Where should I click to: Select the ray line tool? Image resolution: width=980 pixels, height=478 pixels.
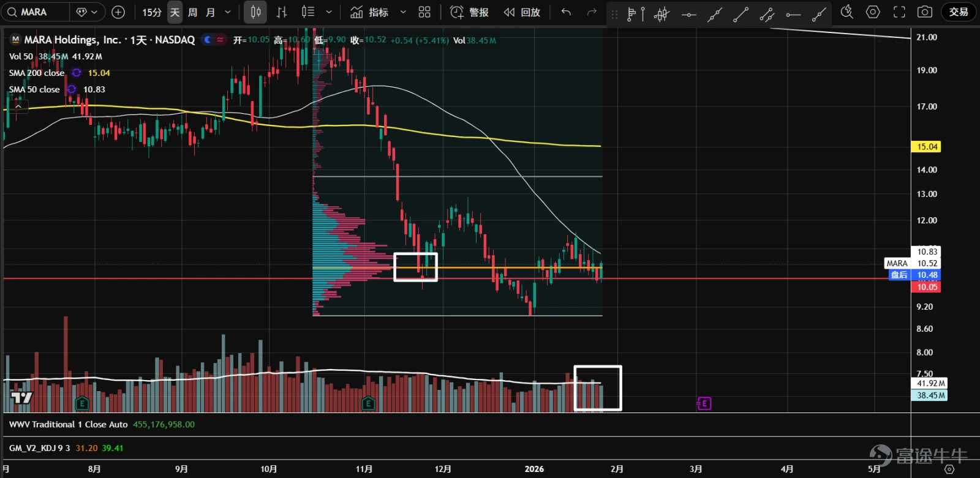click(819, 14)
